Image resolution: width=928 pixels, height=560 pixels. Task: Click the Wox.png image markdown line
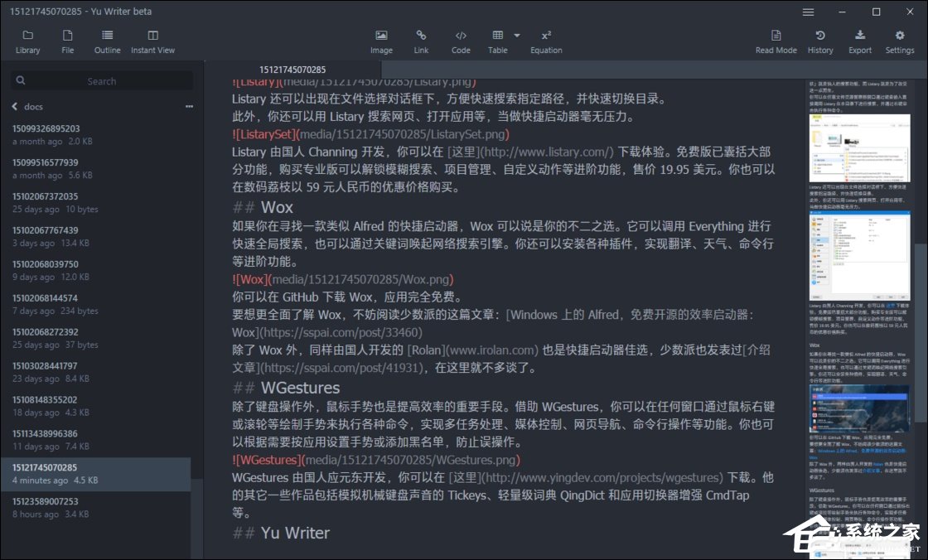[x=343, y=279]
